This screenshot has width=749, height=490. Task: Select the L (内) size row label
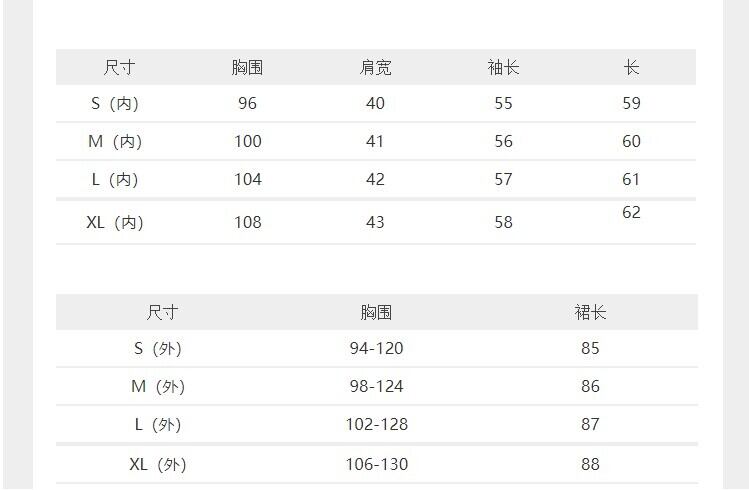point(115,179)
